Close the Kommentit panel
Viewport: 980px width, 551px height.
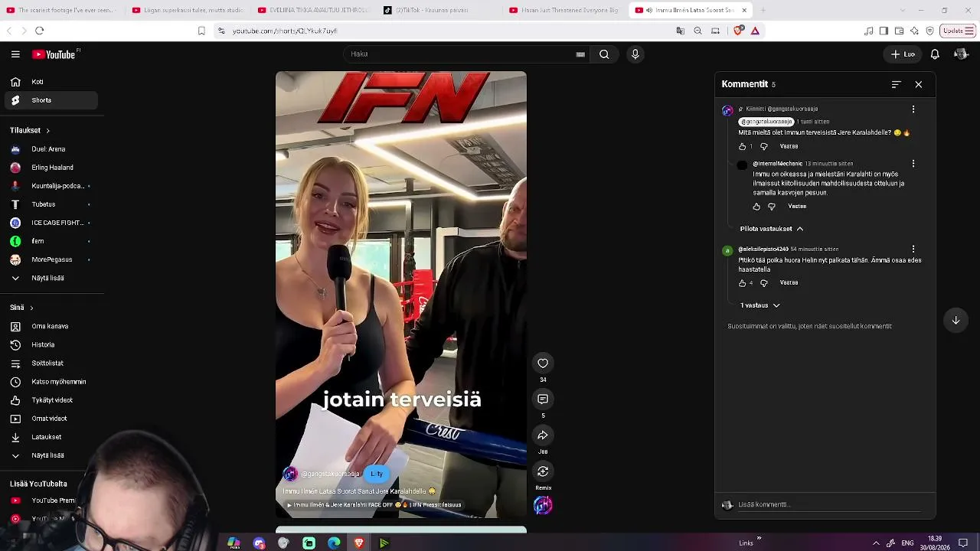coord(919,84)
